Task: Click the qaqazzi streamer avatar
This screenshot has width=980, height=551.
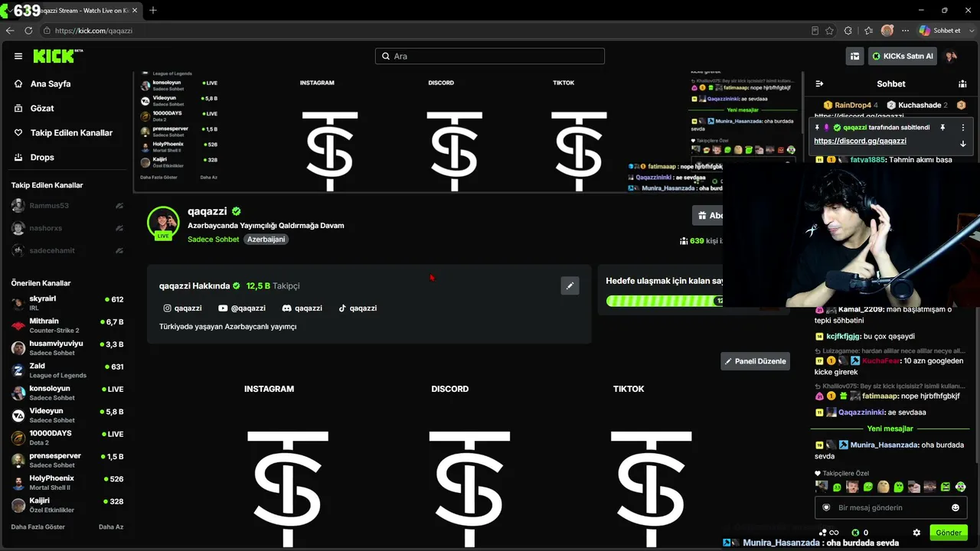Action: click(x=163, y=222)
